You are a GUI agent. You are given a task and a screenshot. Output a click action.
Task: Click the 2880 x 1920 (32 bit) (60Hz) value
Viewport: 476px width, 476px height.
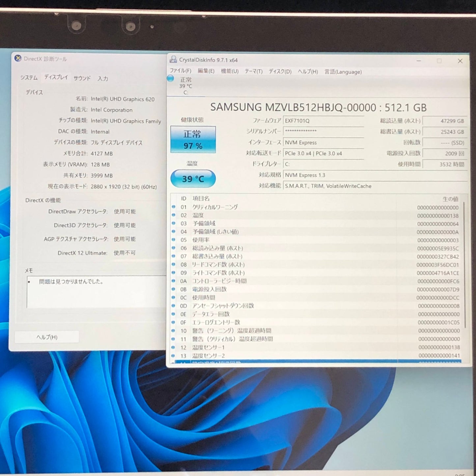124,186
